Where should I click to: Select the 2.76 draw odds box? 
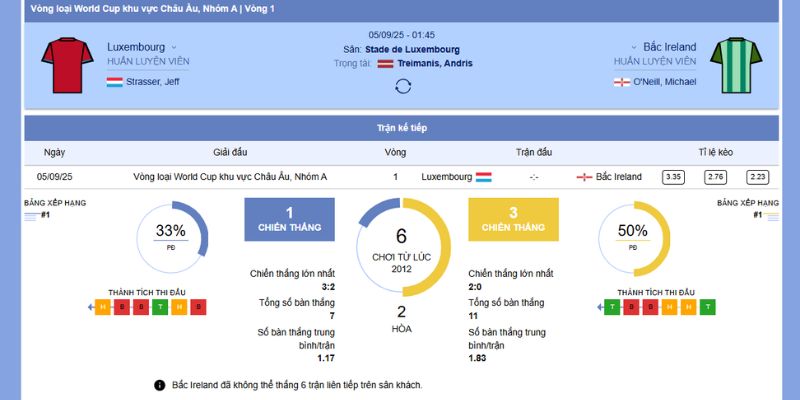[715, 177]
